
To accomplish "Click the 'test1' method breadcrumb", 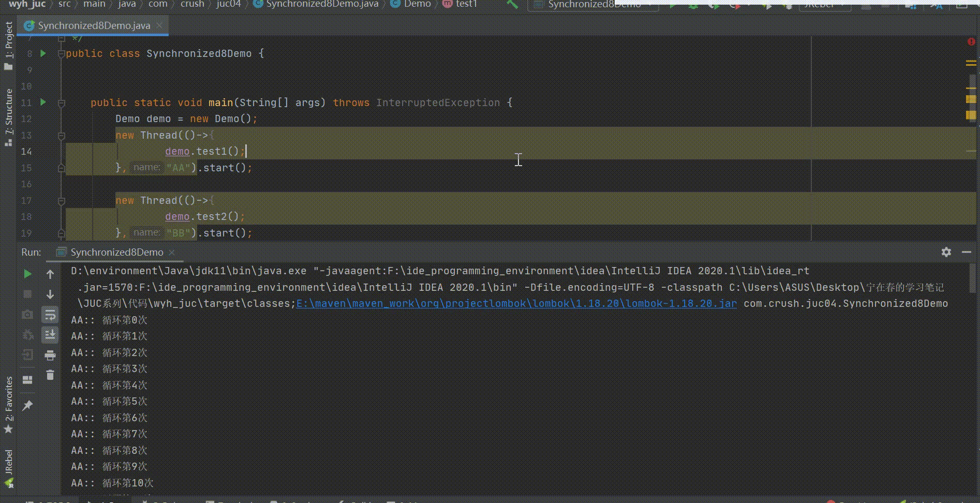I will pyautogui.click(x=461, y=4).
